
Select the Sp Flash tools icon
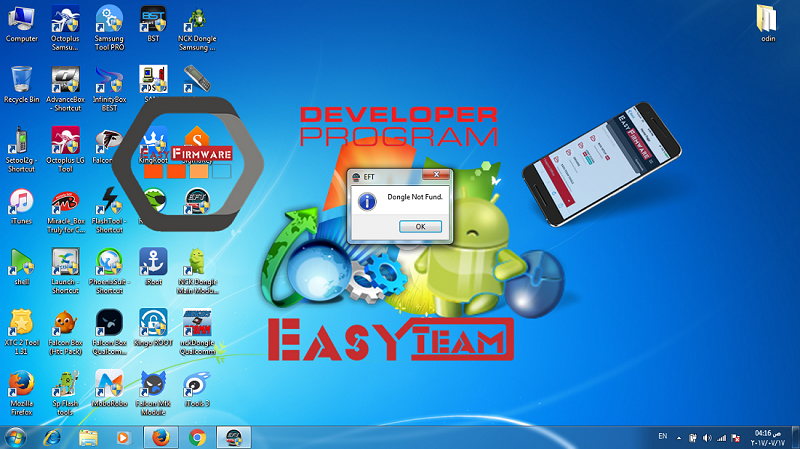tap(65, 393)
